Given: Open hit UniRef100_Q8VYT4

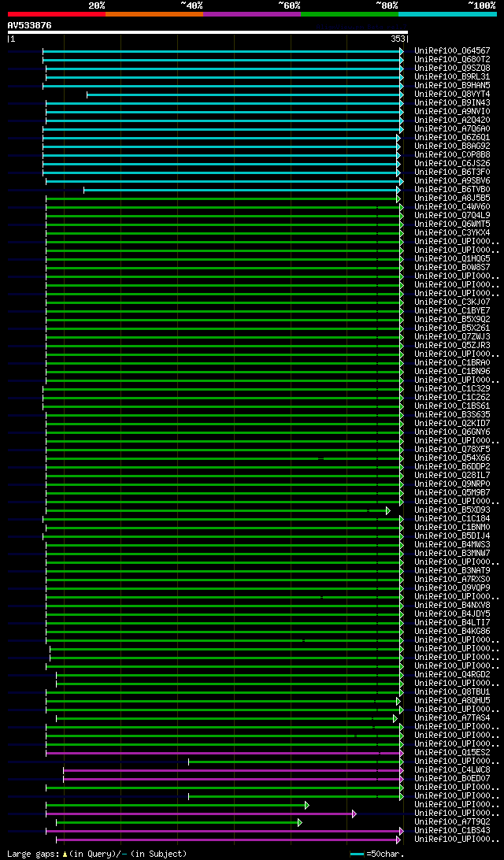Looking at the screenshot, I should 453,95.
